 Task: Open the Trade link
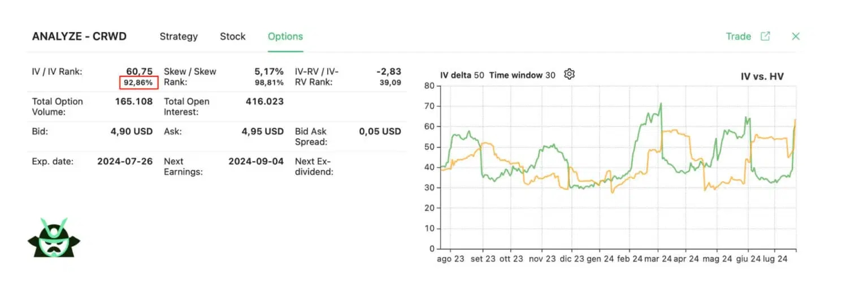tap(738, 36)
